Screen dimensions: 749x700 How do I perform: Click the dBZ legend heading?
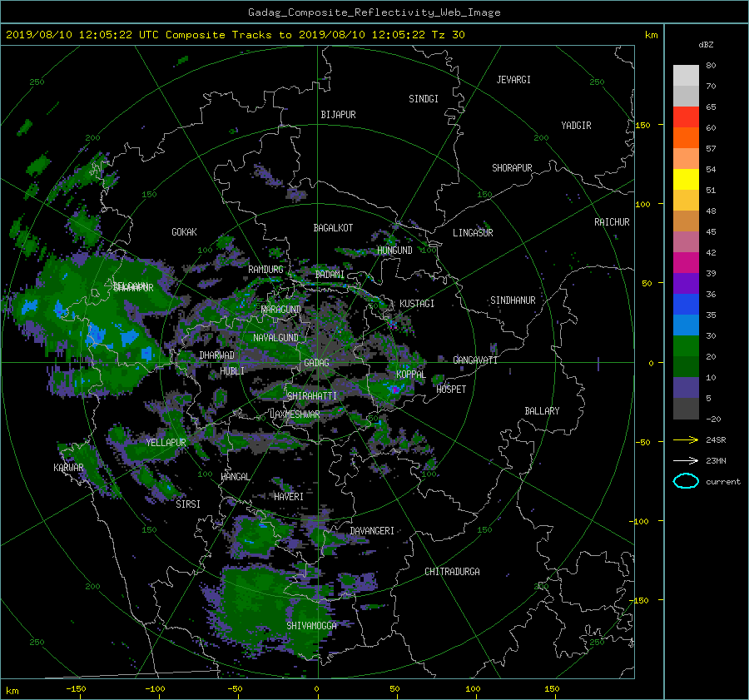tap(706, 45)
